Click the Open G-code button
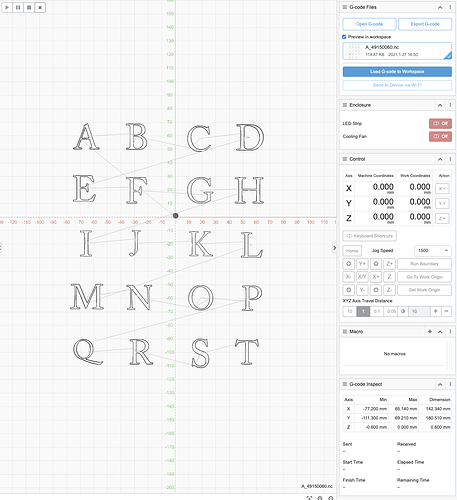 tap(369, 24)
